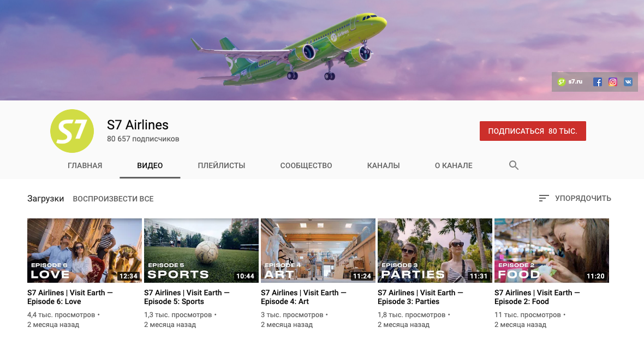644x339 pixels.
Task: Open the Episode 2 Food video thumbnail
Action: 552,251
